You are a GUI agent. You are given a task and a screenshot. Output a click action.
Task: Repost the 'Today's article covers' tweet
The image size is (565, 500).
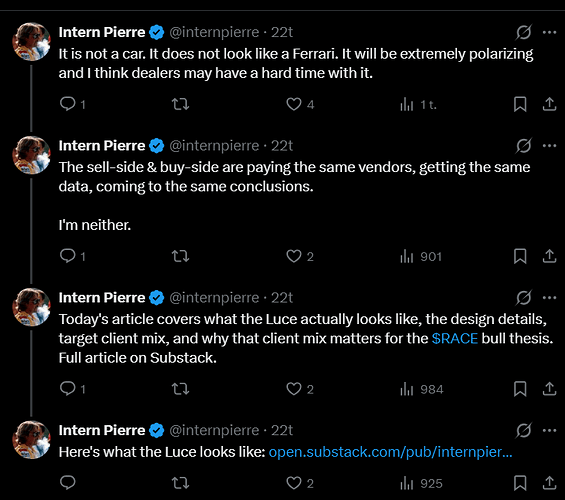tap(180, 389)
